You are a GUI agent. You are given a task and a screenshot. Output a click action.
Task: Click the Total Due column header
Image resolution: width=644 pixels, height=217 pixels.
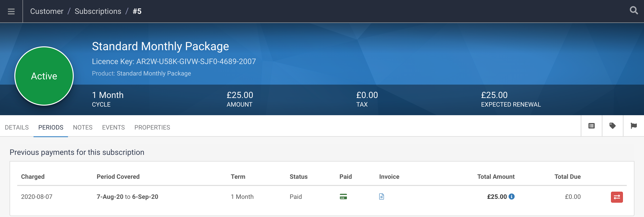pyautogui.click(x=567, y=177)
